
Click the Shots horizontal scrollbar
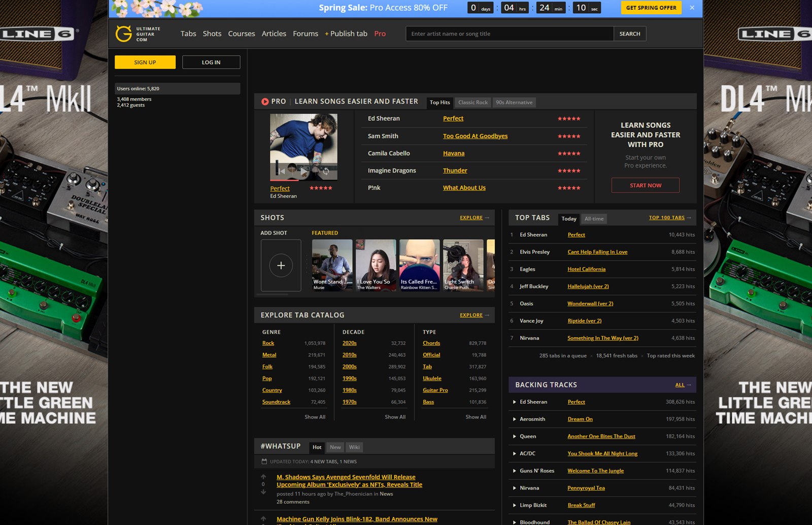pyautogui.click(x=273, y=294)
